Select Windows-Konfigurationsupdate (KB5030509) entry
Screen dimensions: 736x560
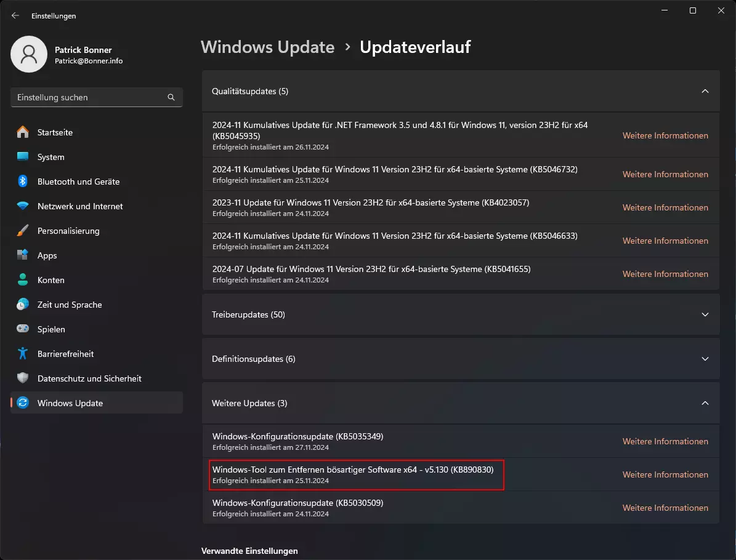(461, 508)
